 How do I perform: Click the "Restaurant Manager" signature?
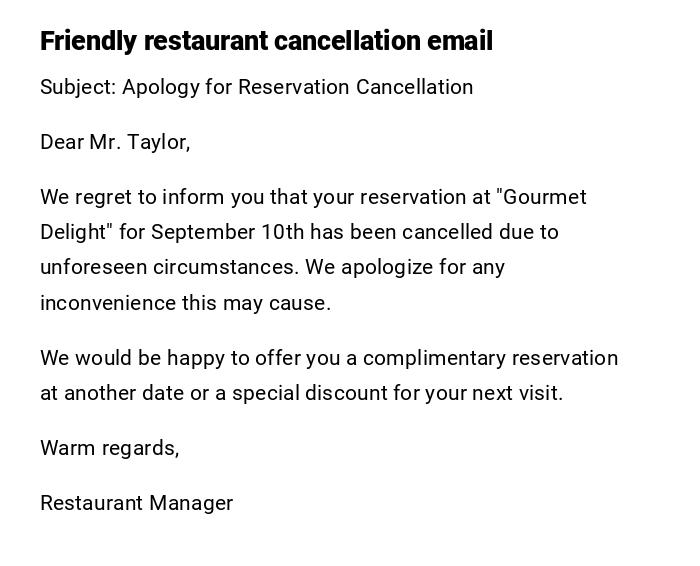pyautogui.click(x=137, y=503)
